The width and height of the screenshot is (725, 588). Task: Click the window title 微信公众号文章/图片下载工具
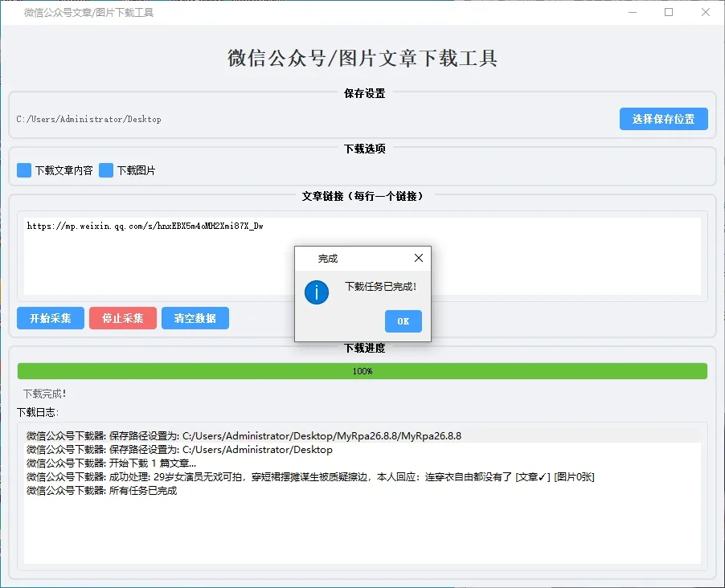[x=88, y=13]
